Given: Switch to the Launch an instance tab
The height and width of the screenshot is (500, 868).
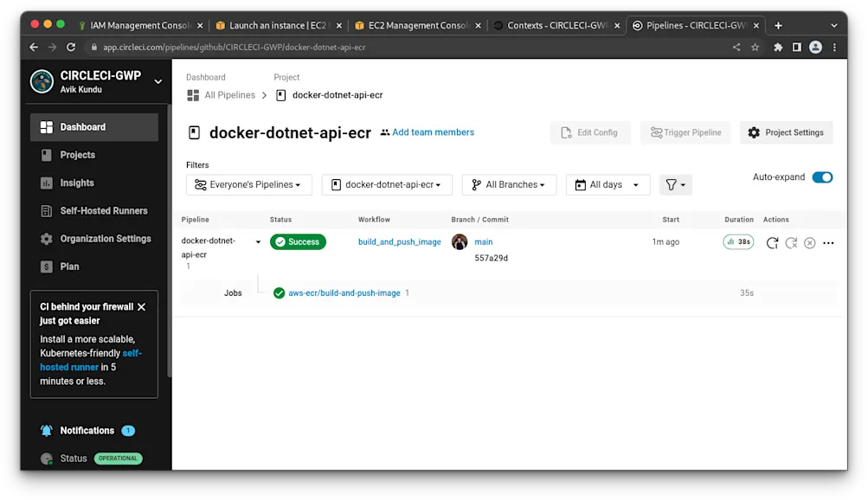Looking at the screenshot, I should click(279, 25).
